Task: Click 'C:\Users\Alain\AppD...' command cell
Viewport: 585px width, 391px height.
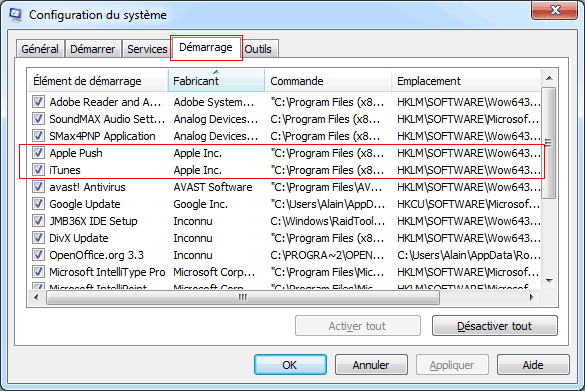Action: point(328,204)
